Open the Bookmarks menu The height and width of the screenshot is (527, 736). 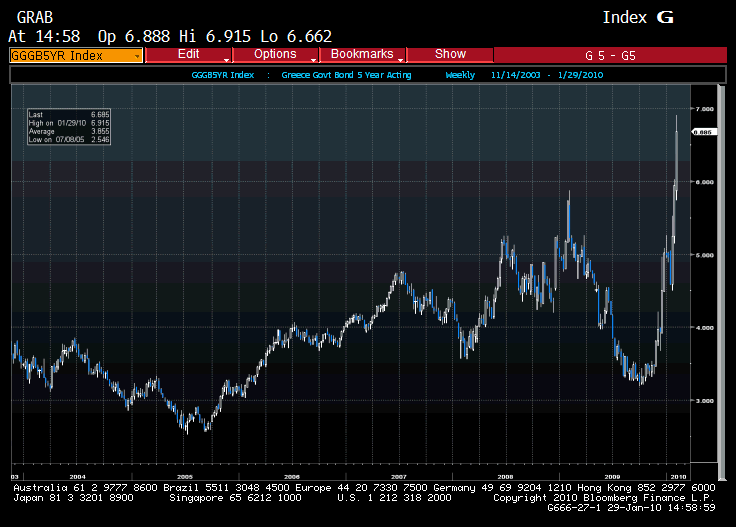(362, 54)
